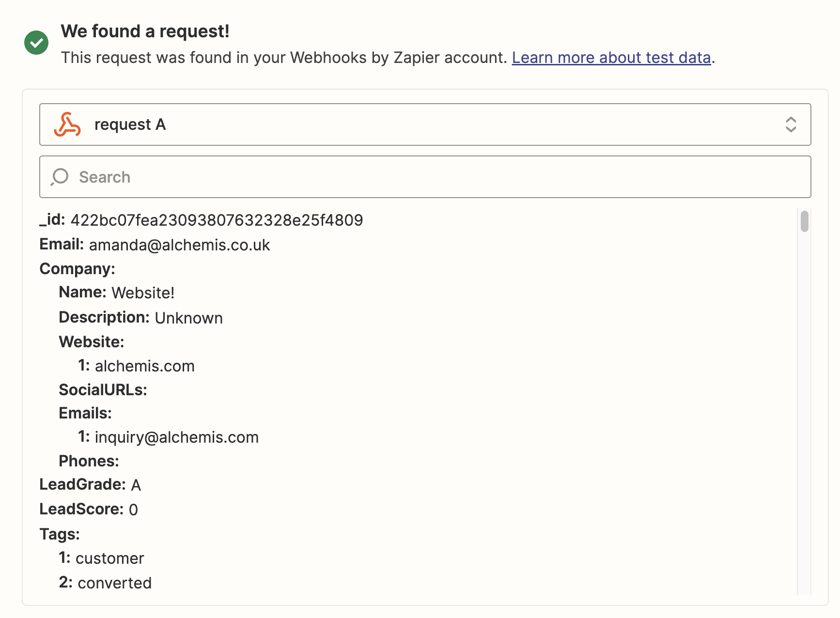Click the up-down chevron arrows on request selector
This screenshot has width=840, height=618.
[791, 124]
